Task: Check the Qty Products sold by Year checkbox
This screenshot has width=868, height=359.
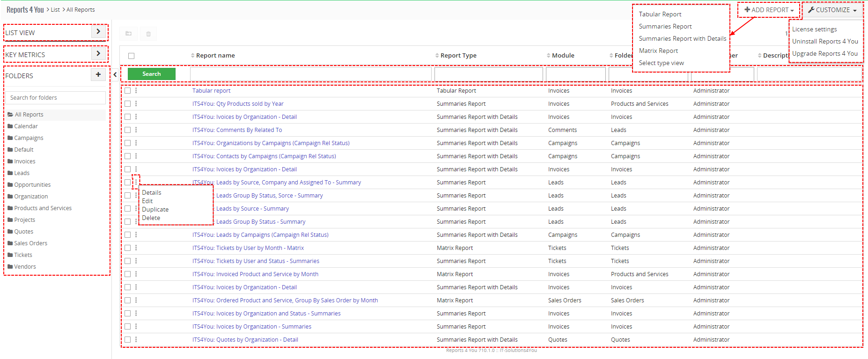Action: click(x=127, y=104)
